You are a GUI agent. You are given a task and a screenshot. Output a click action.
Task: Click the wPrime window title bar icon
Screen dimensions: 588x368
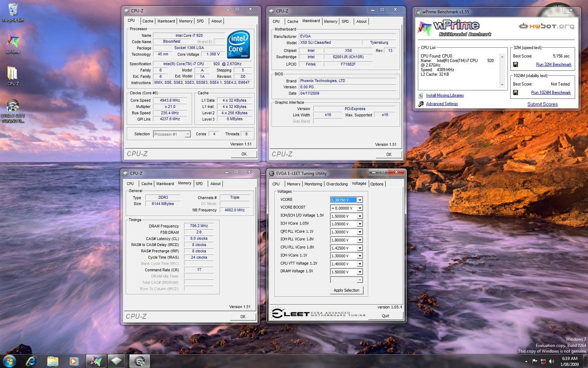(418, 12)
